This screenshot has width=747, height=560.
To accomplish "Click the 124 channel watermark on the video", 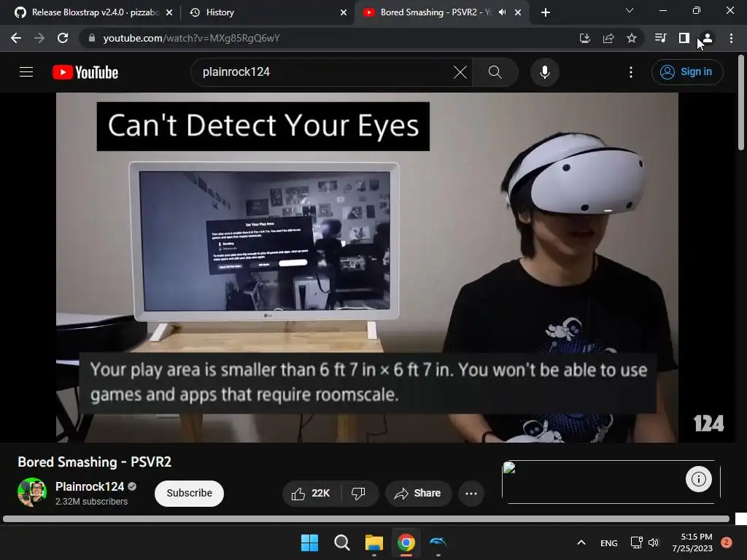I will 708,424.
